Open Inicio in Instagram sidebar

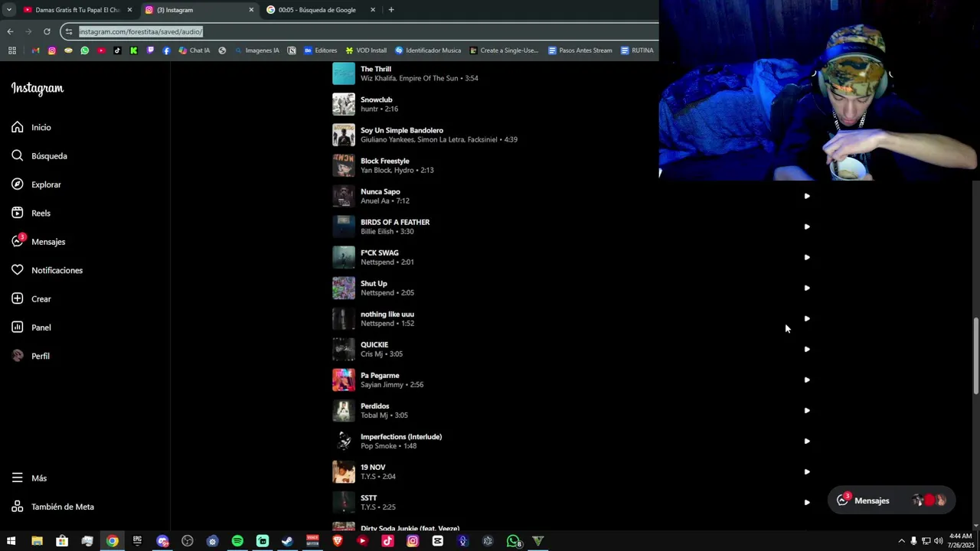[x=31, y=127]
